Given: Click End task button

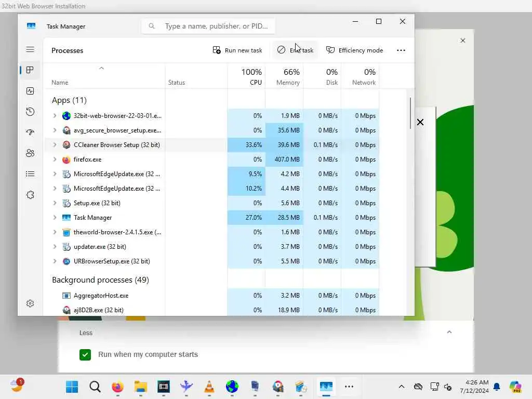Looking at the screenshot, I should [295, 50].
